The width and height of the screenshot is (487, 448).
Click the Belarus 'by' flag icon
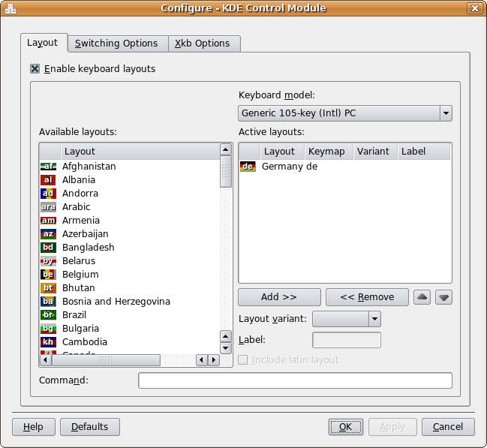(48, 261)
